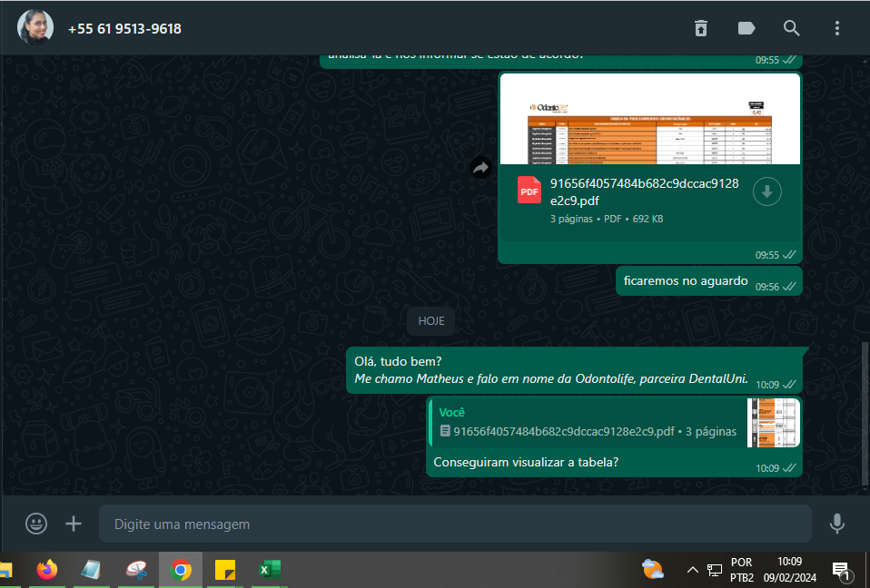The height and width of the screenshot is (588, 870).
Task: Open the emoji picker
Action: pyautogui.click(x=36, y=524)
